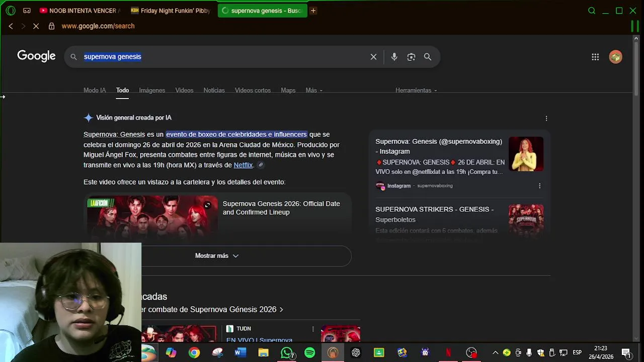Click the www.google.com/search address bar

pos(98,26)
